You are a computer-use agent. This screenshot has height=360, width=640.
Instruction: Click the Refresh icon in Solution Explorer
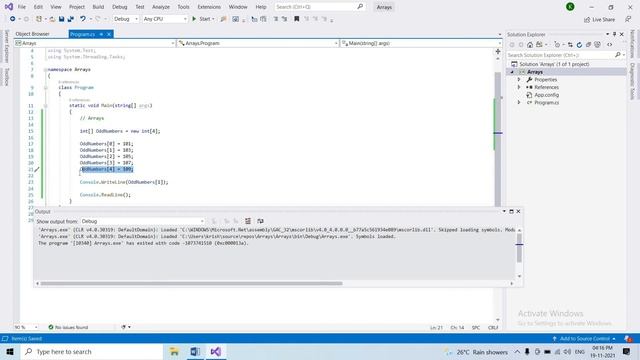(x=579, y=45)
